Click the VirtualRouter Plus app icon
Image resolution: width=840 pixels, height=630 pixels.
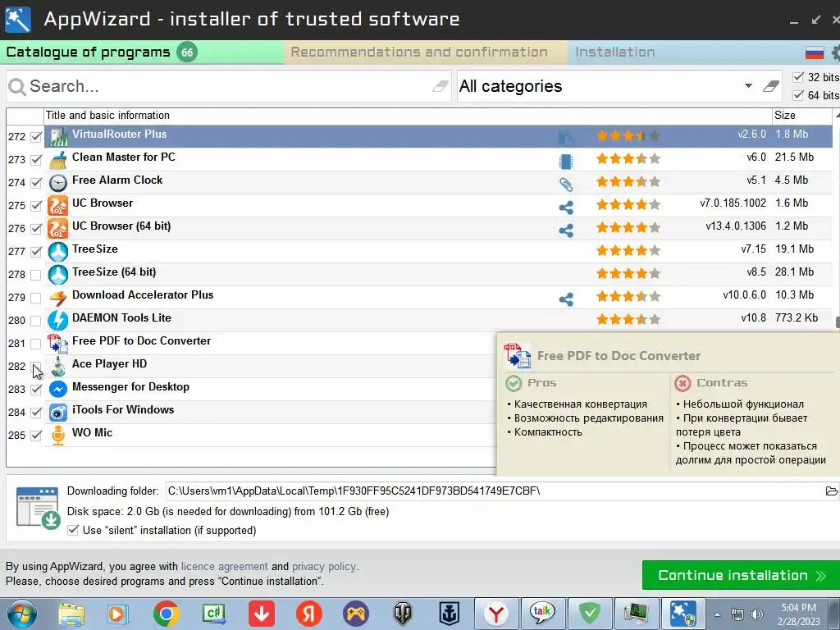(x=58, y=137)
